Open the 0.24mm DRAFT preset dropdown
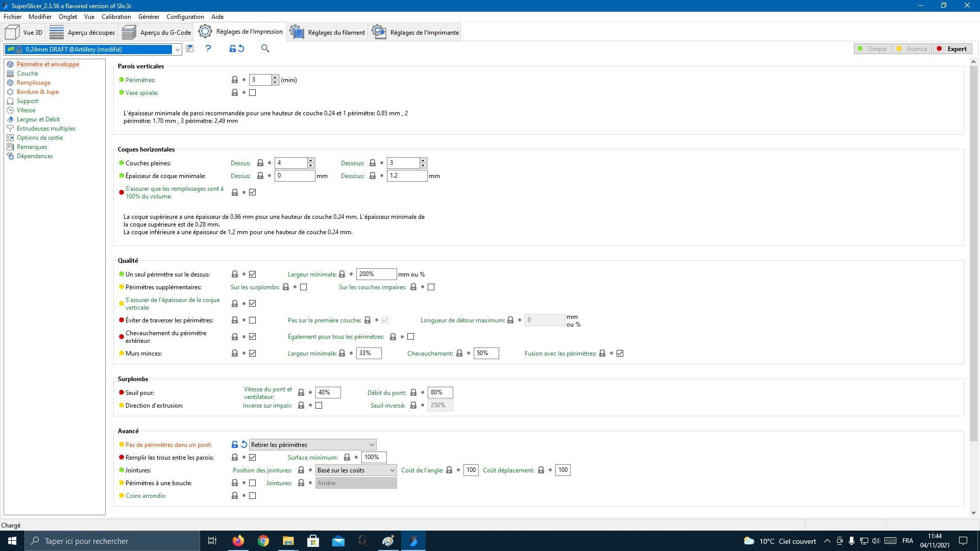 (177, 49)
